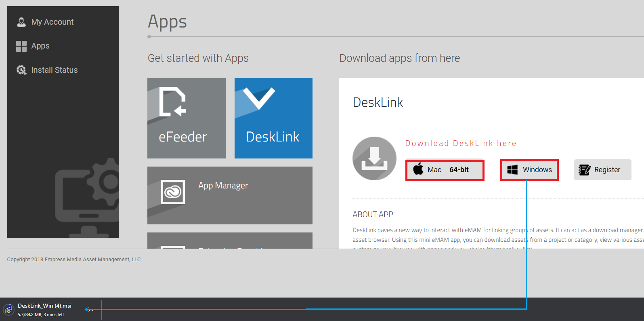Download DeskLink for Mac 64-bit
The width and height of the screenshot is (644, 321).
pos(445,170)
